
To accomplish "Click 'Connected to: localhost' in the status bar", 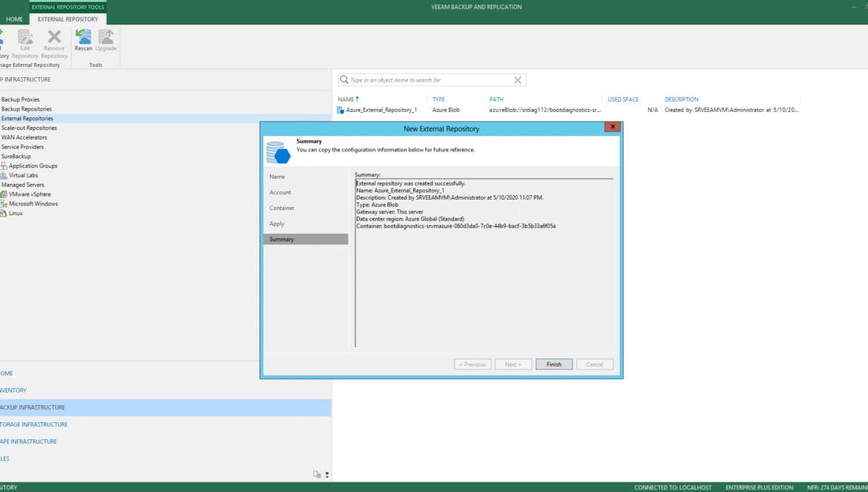I will tap(673, 488).
